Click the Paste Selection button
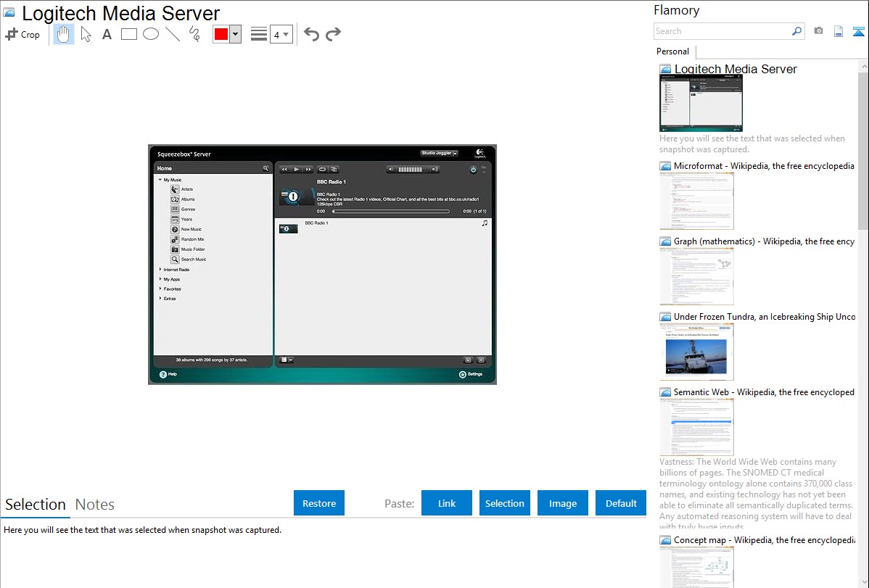Viewport: 869px width, 588px height. [505, 503]
